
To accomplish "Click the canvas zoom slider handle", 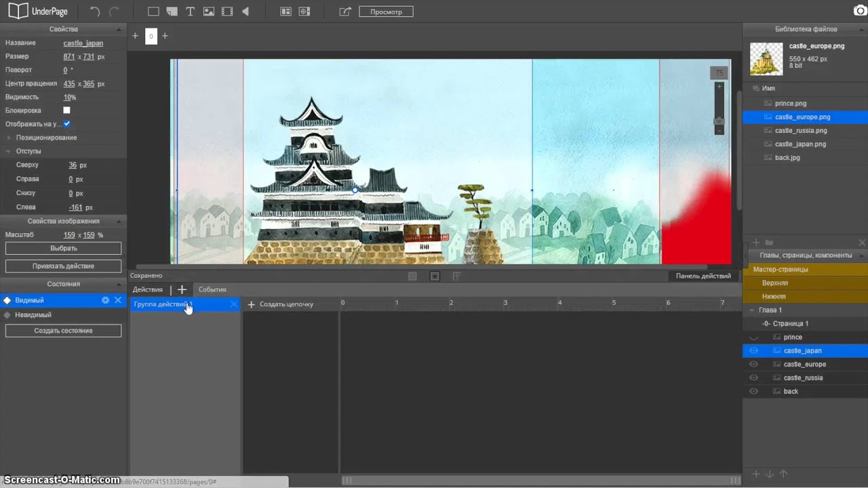I will pos(719,121).
